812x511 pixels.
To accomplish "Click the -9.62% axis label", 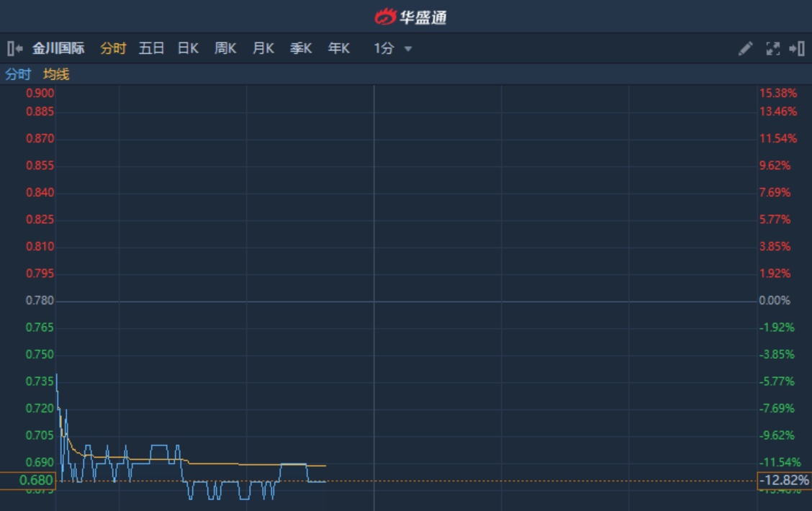I will (776, 435).
